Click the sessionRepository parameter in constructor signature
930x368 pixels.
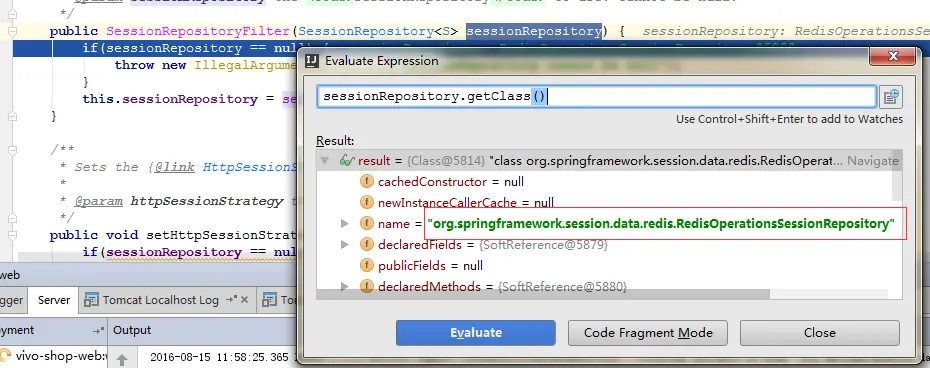click(x=534, y=31)
